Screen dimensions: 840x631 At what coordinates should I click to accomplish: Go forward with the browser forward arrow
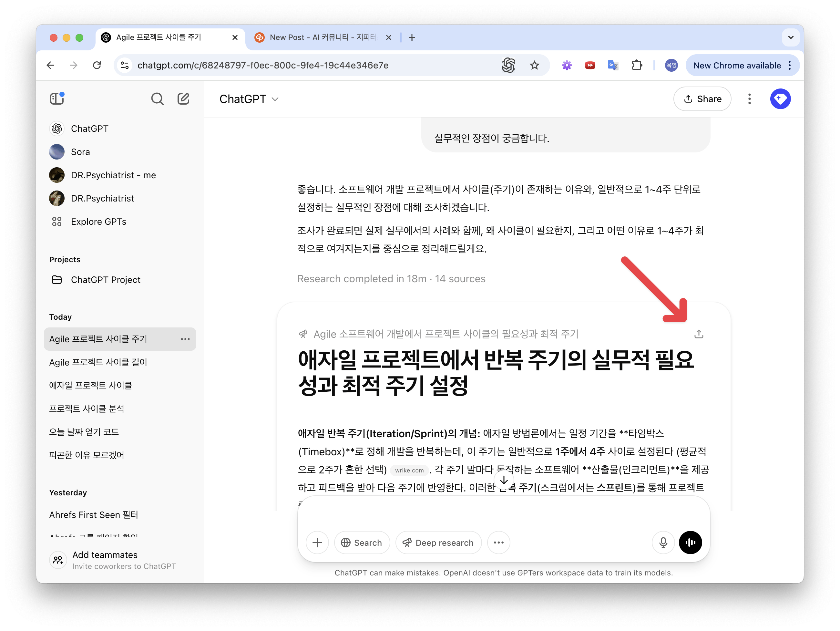click(74, 65)
